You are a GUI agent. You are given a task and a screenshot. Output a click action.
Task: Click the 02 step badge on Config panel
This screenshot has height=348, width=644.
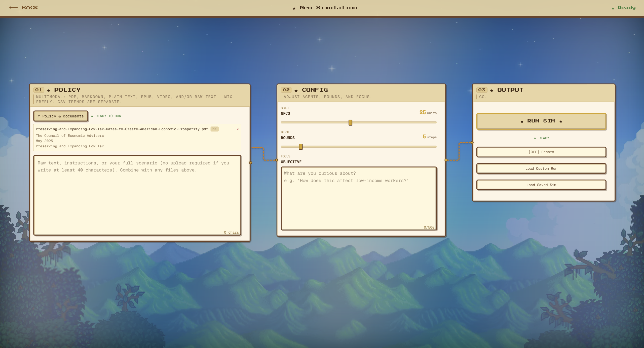(x=286, y=90)
